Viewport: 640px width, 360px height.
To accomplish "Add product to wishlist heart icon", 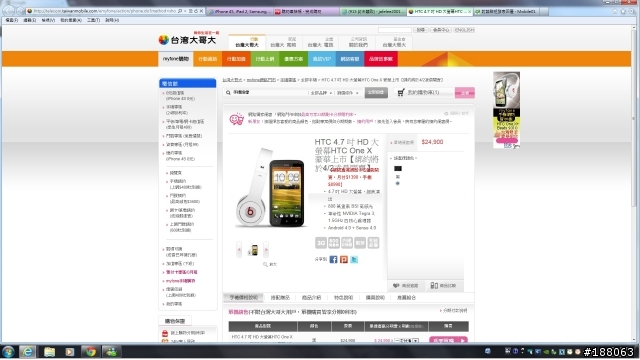I will point(396,286).
